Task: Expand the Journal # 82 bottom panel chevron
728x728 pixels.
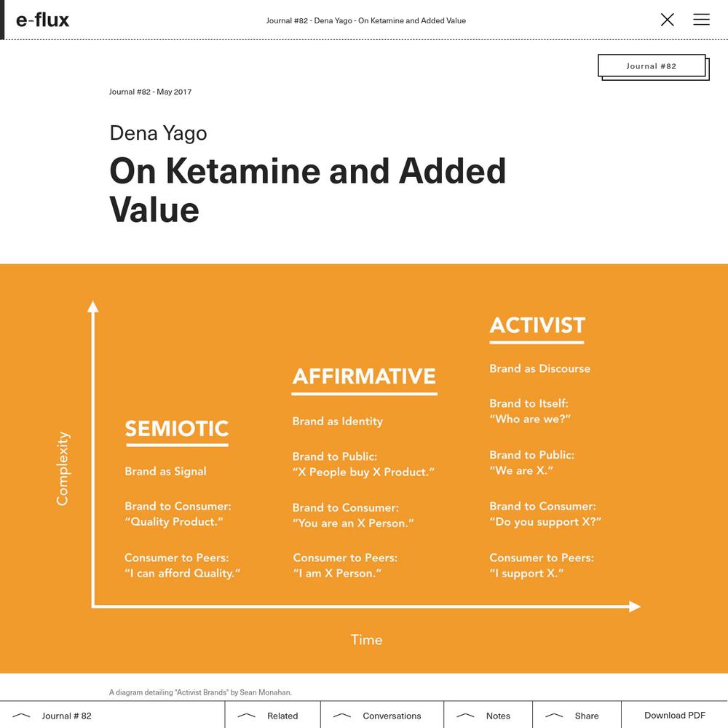Action: coord(21,716)
